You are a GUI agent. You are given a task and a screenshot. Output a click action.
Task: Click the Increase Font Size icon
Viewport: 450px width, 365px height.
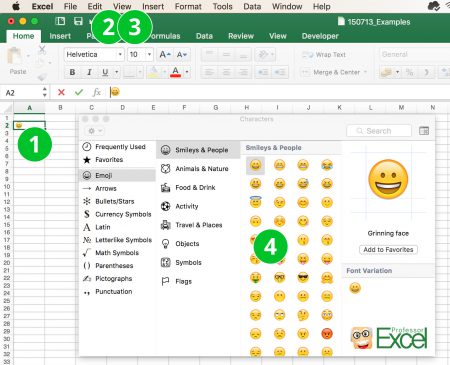(165, 55)
